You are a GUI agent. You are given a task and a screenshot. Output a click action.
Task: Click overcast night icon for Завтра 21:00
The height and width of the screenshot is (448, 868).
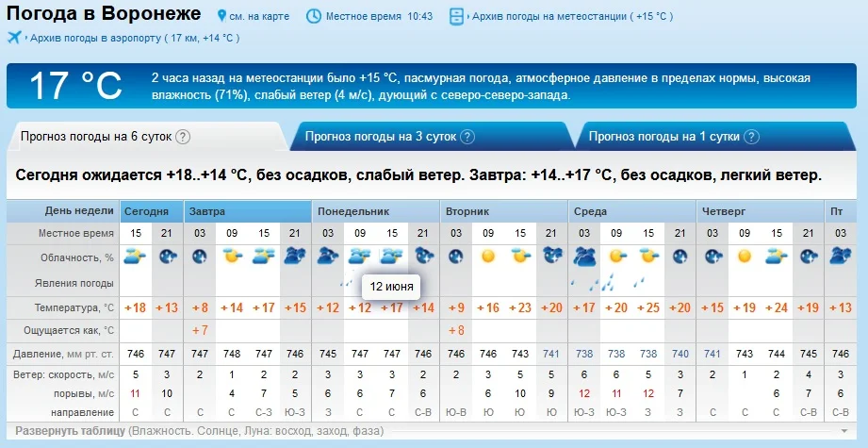tap(296, 257)
